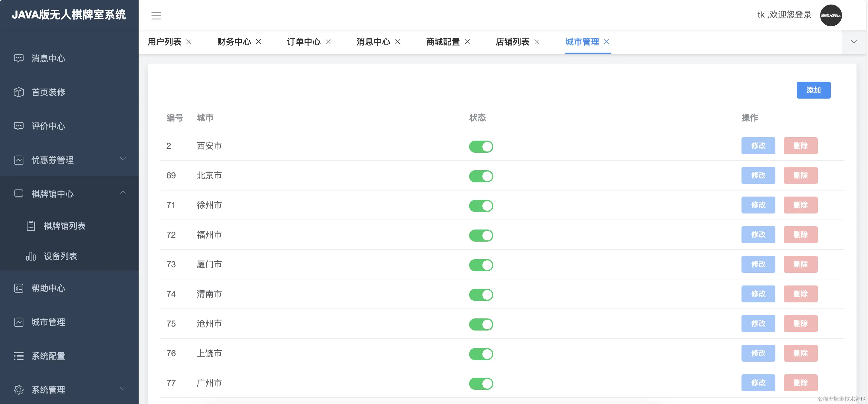Switch to the 用户列表 tab
The image size is (868, 404).
click(x=164, y=42)
